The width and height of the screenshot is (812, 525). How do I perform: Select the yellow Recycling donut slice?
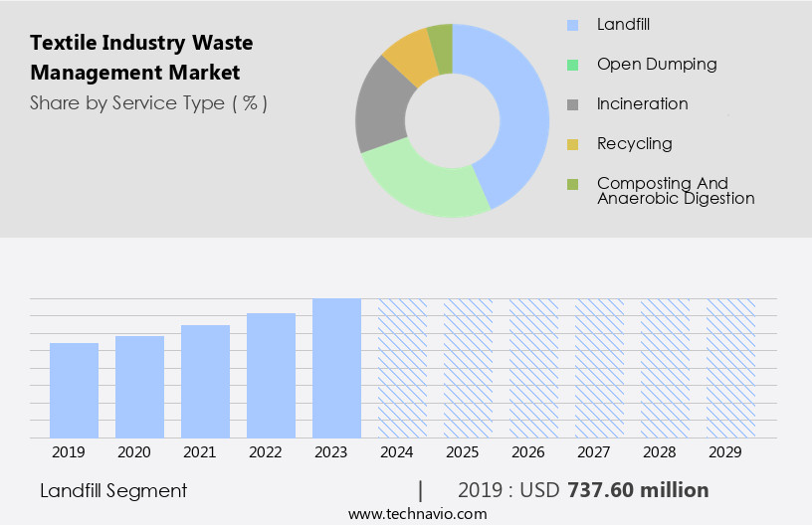410,57
